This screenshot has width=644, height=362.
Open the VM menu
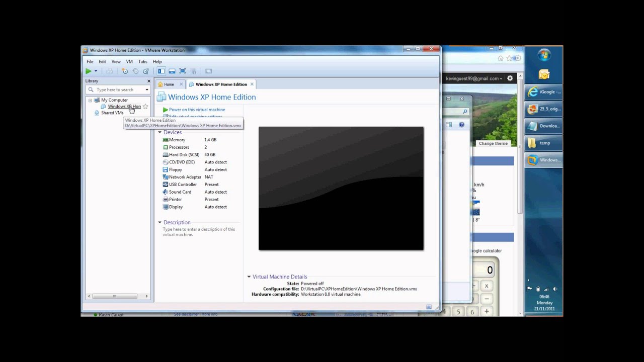(129, 61)
